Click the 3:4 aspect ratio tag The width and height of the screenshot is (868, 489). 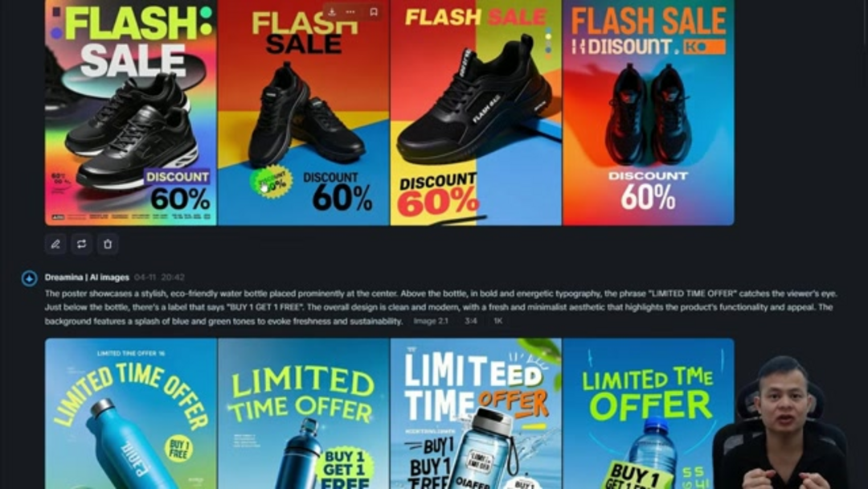tap(470, 321)
